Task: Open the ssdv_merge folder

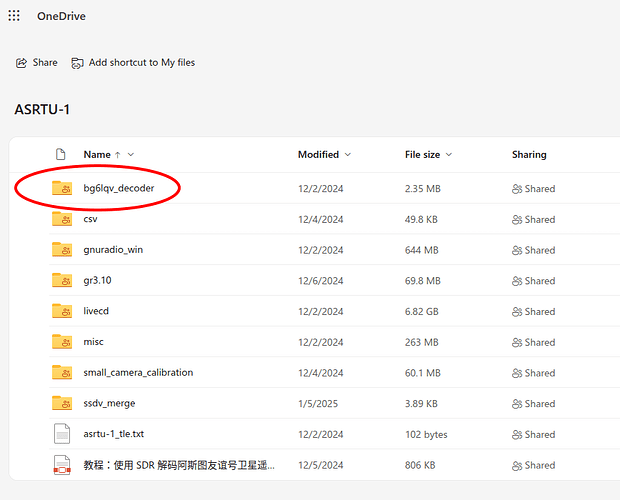Action: tap(109, 403)
